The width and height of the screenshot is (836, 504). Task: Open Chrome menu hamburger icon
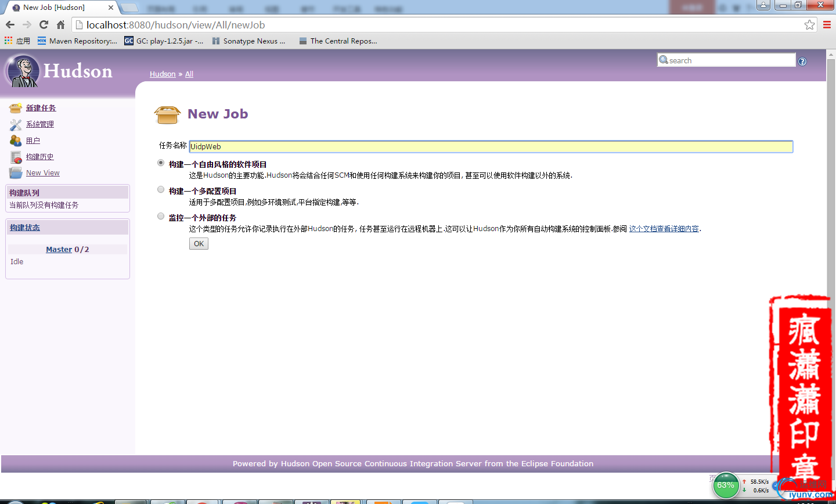click(827, 24)
